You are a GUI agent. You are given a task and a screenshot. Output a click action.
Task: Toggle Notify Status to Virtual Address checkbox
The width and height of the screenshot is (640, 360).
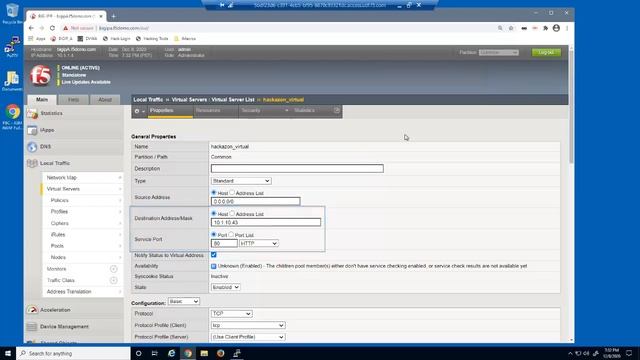pos(213,255)
